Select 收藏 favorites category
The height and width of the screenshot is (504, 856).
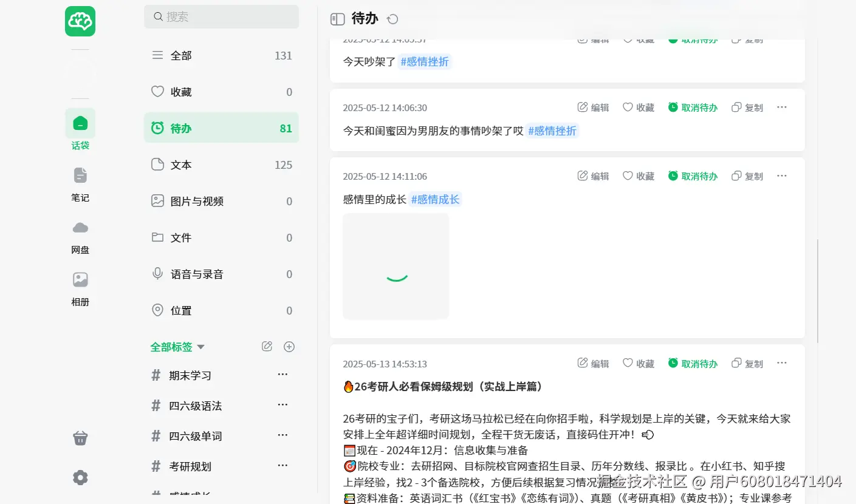(x=221, y=92)
